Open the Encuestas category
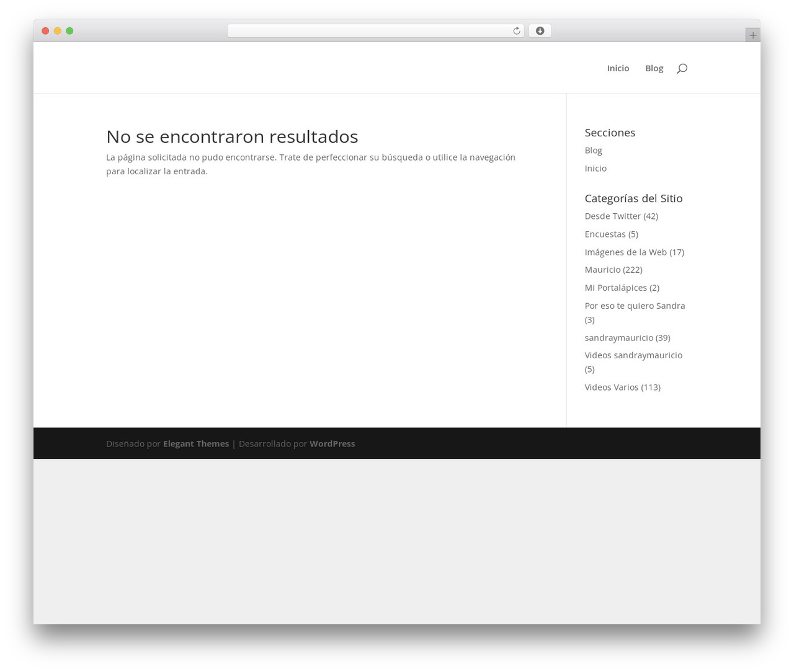Viewport: 794px width, 672px height. click(x=605, y=234)
